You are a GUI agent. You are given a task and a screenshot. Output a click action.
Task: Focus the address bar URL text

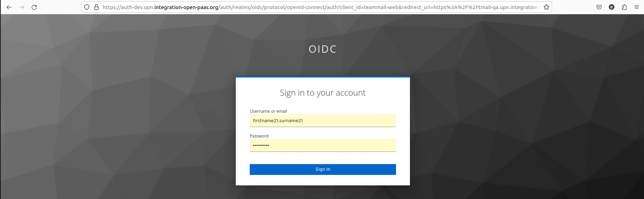point(321,7)
